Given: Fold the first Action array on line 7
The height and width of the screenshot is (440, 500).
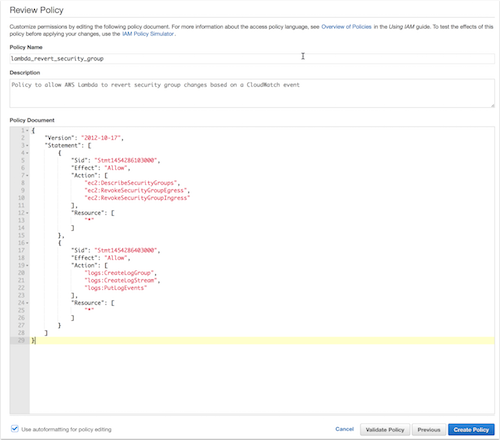Looking at the screenshot, I should coord(27,176).
